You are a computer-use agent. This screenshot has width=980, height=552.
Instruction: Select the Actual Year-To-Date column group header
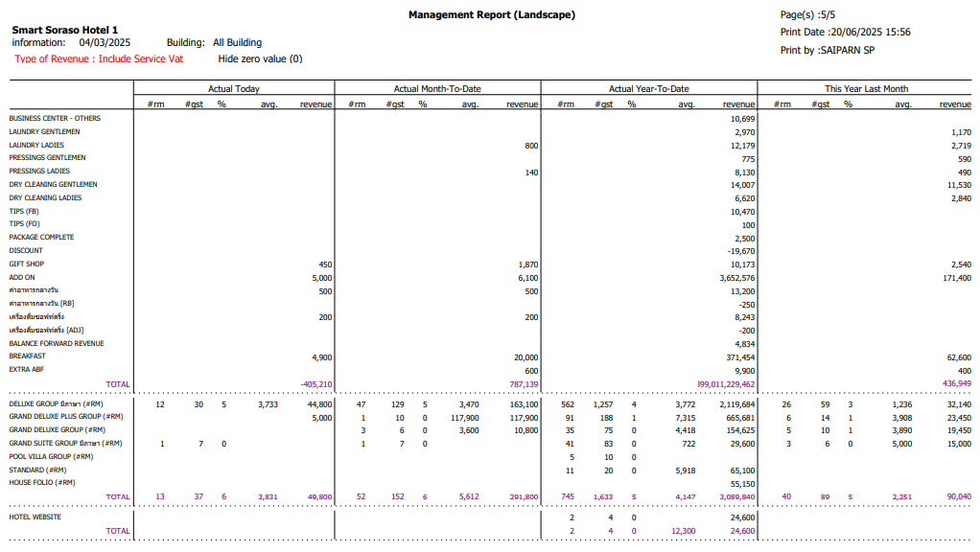(x=649, y=89)
